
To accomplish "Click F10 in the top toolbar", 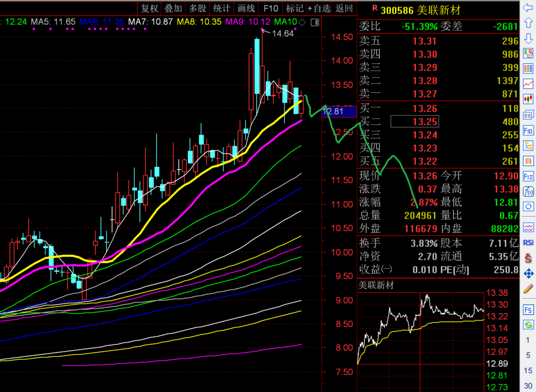I will tap(271, 8).
